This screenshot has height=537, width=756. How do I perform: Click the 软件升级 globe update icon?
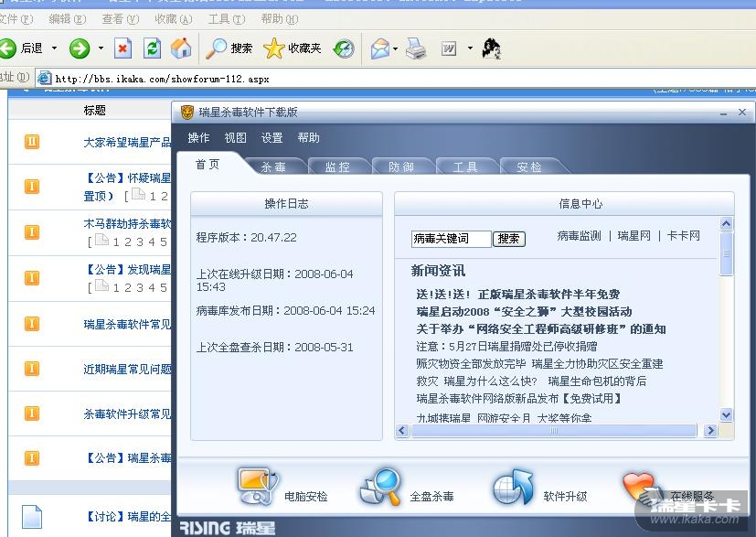tap(513, 487)
